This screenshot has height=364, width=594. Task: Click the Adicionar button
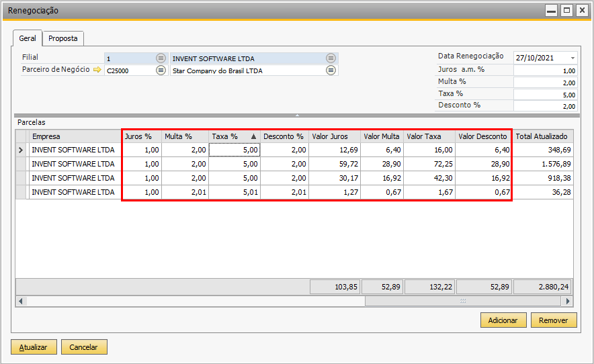[x=503, y=320]
